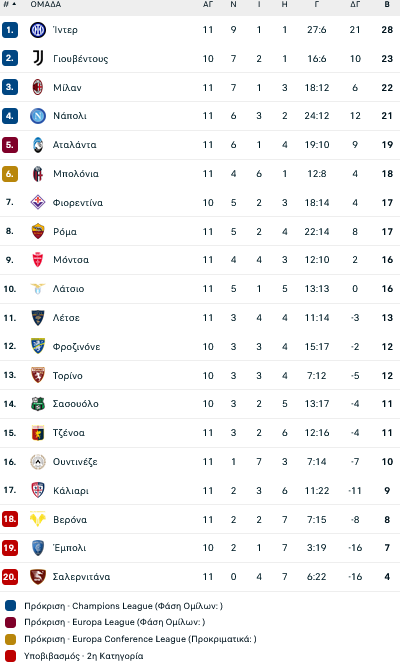400x664 pixels.
Task: Click the red relegation legend swatch
Action: 11,656
